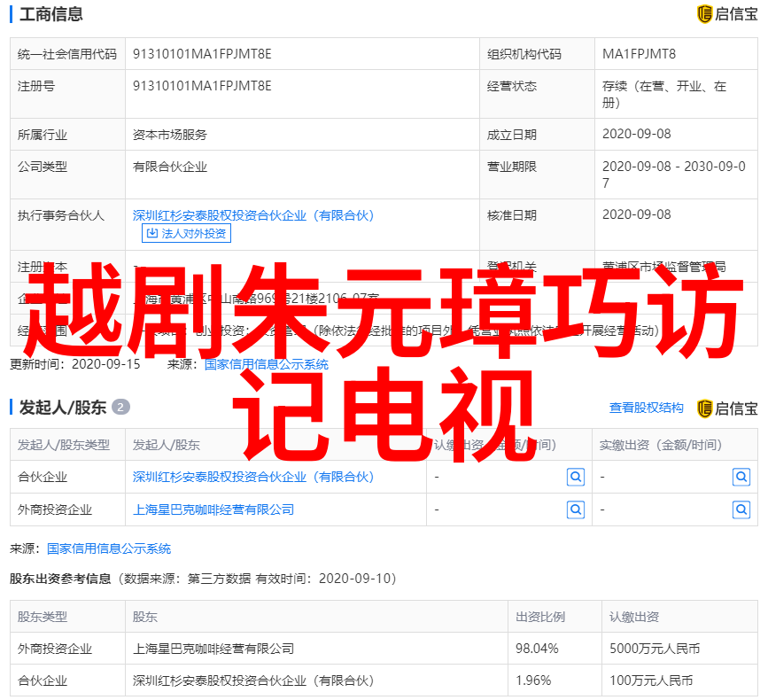Click 营业期限 value 2020-09-08 - 2030-09-07
768x700 pixels.
pyautogui.click(x=674, y=175)
